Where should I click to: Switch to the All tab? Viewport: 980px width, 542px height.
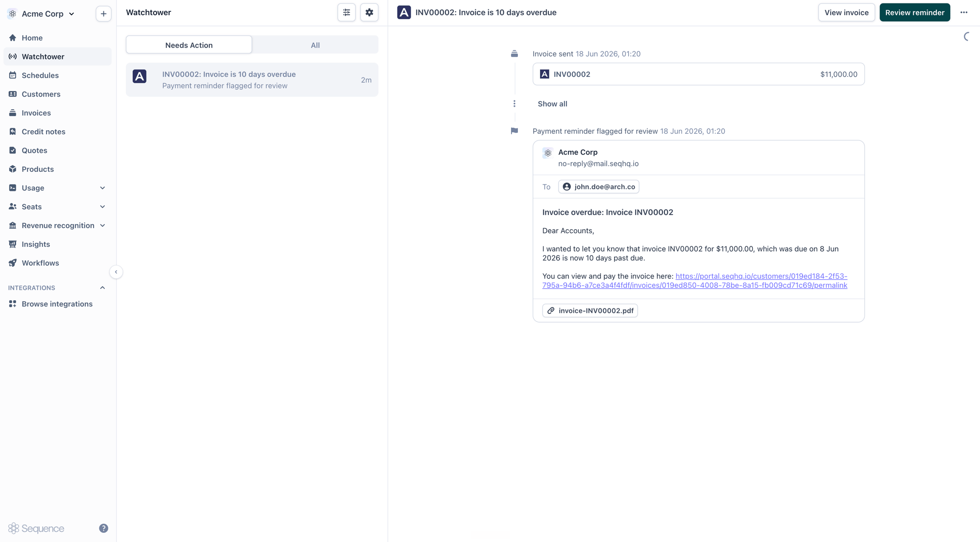315,45
